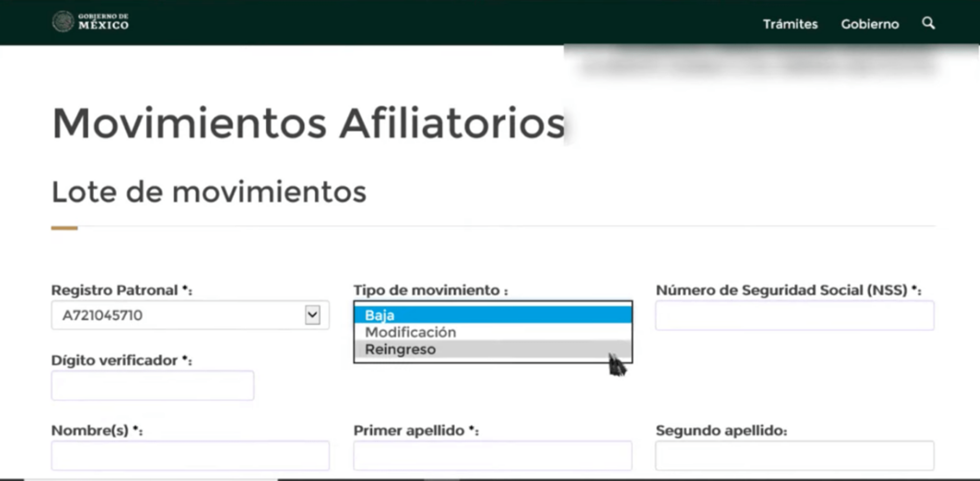The width and height of the screenshot is (980, 481).
Task: Focus the Número de Seguridad Social field
Action: click(x=794, y=315)
